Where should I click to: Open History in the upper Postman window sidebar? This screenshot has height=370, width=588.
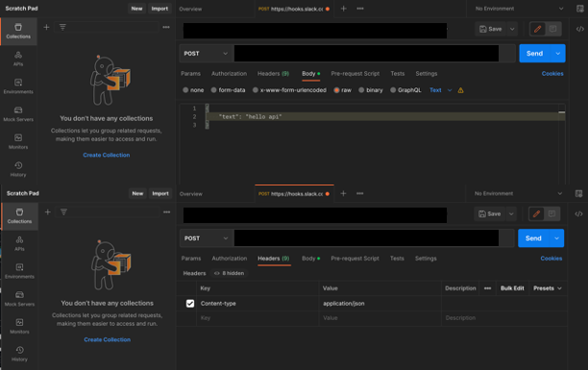tap(18, 169)
